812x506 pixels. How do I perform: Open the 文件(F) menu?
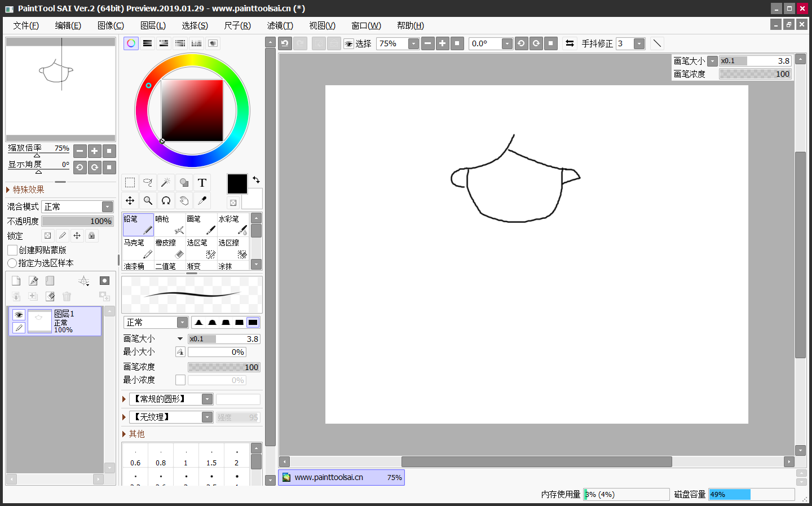(26, 25)
